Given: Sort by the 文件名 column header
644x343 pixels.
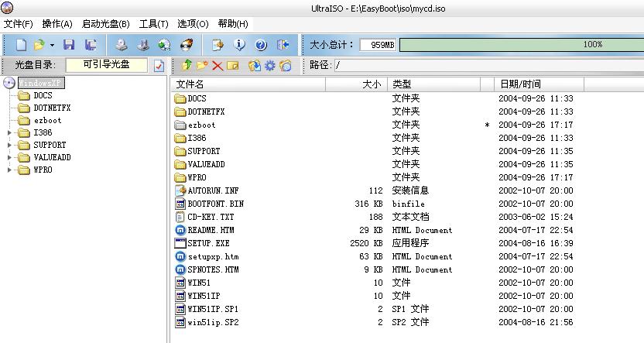Looking at the screenshot, I should [x=248, y=84].
